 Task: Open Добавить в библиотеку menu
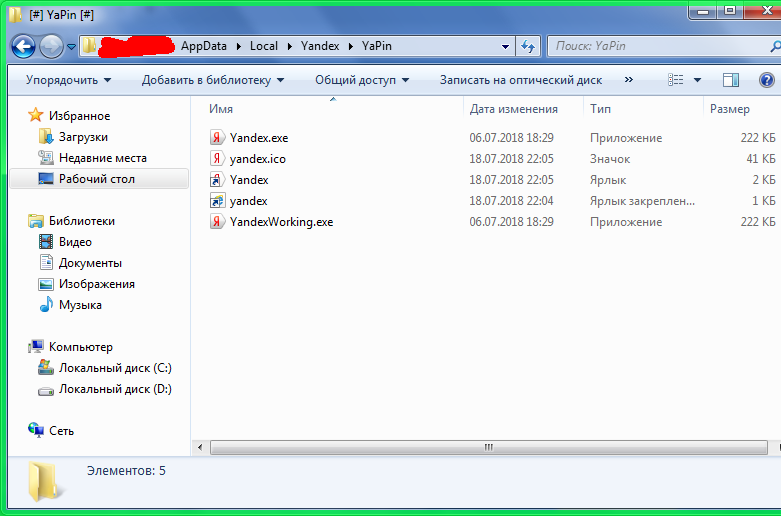[x=213, y=80]
